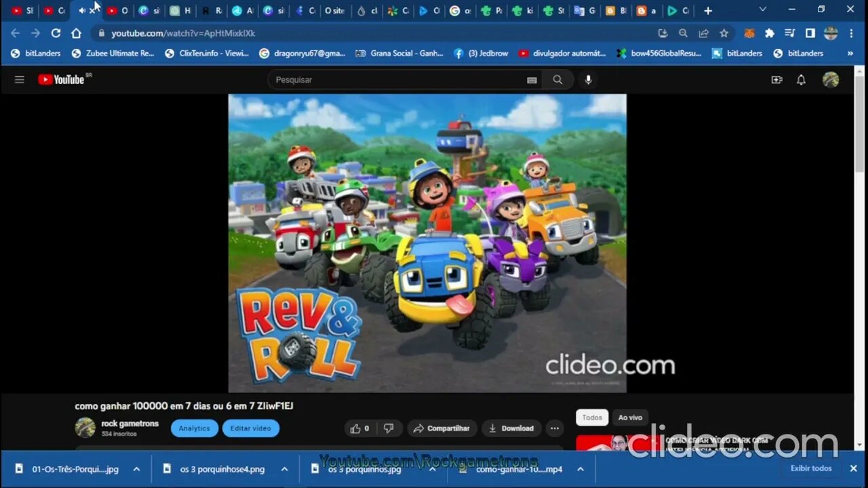The width and height of the screenshot is (868, 488).
Task: Show hidden bookmarks with double chevron
Action: click(850, 54)
